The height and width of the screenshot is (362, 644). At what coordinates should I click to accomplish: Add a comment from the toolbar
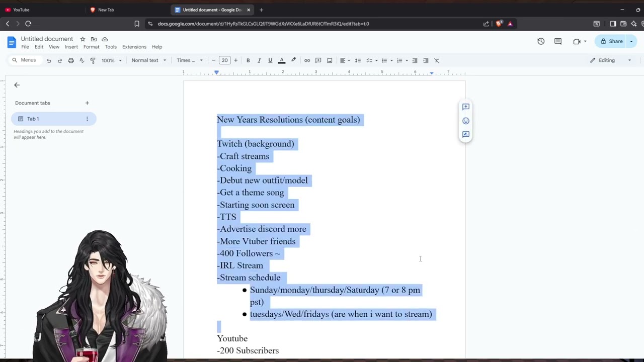coord(318,60)
